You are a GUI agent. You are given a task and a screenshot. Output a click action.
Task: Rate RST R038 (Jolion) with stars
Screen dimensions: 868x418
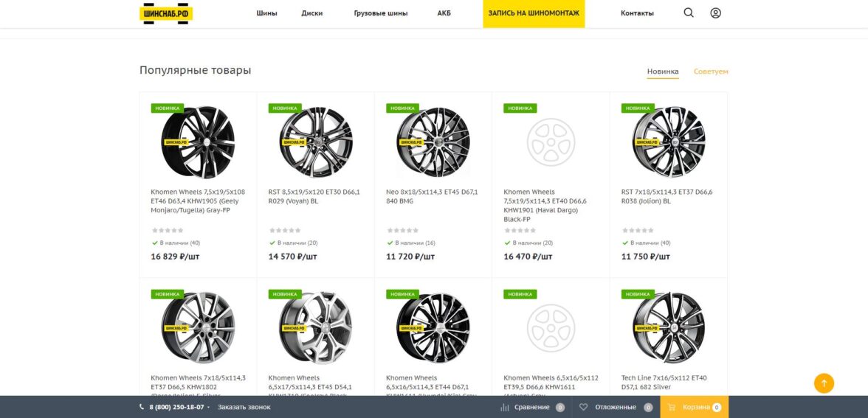tap(638, 231)
